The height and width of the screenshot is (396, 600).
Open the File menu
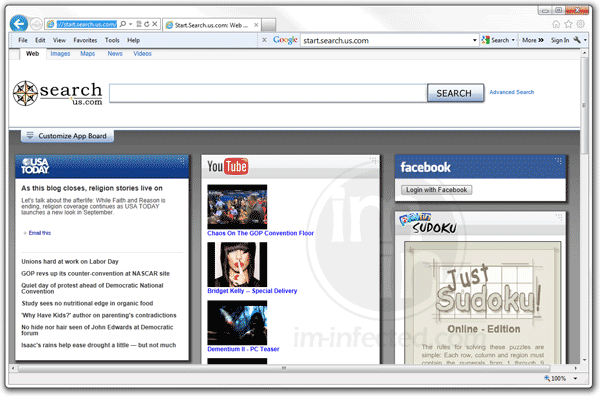click(23, 40)
